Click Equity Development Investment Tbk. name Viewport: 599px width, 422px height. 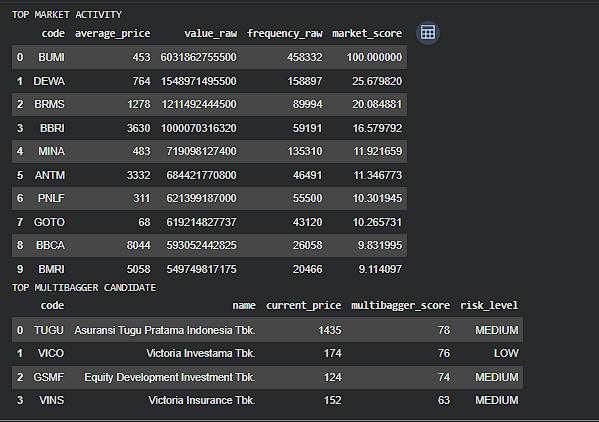pos(170,377)
